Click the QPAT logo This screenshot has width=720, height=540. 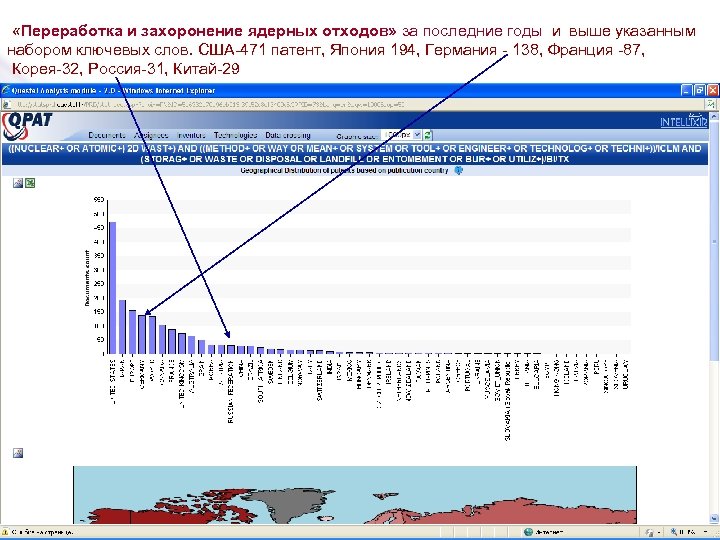[x=27, y=126]
